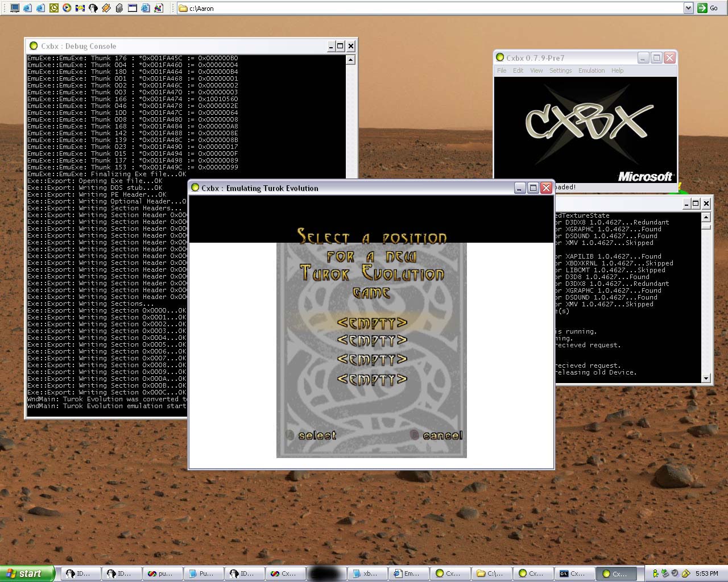The image size is (728, 582).
Task: Click the Cxbx logo image
Action: [x=585, y=130]
